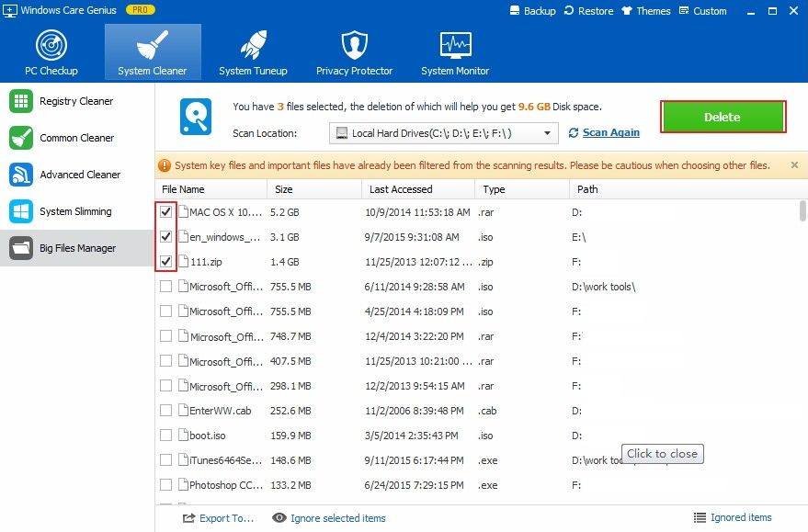
Task: Click the file icon of boot.iso
Action: click(x=183, y=435)
